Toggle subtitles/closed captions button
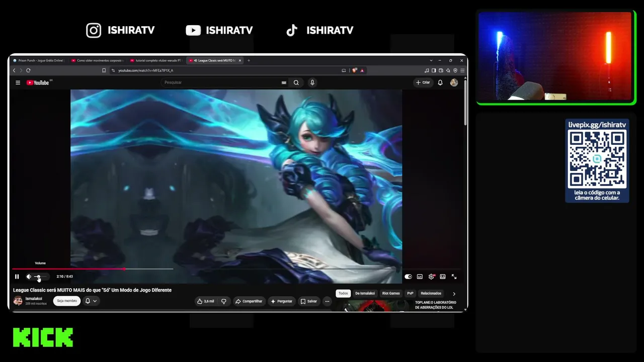This screenshot has width=644, height=362. 420,277
